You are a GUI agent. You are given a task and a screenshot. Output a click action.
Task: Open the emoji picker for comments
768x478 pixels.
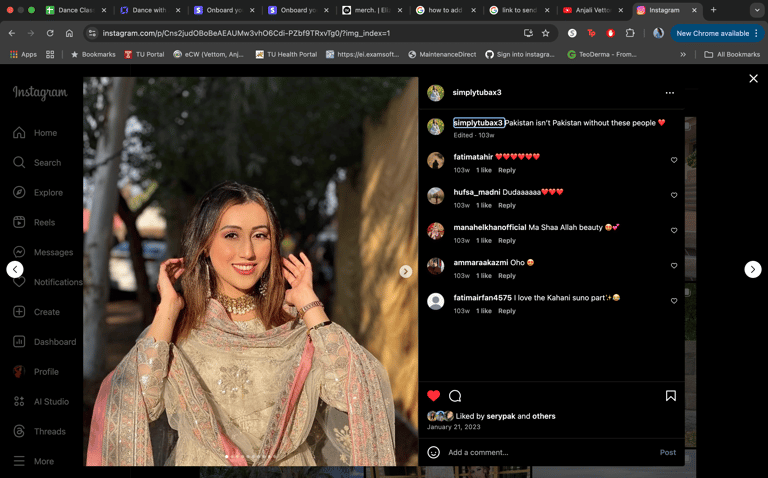tap(433, 452)
